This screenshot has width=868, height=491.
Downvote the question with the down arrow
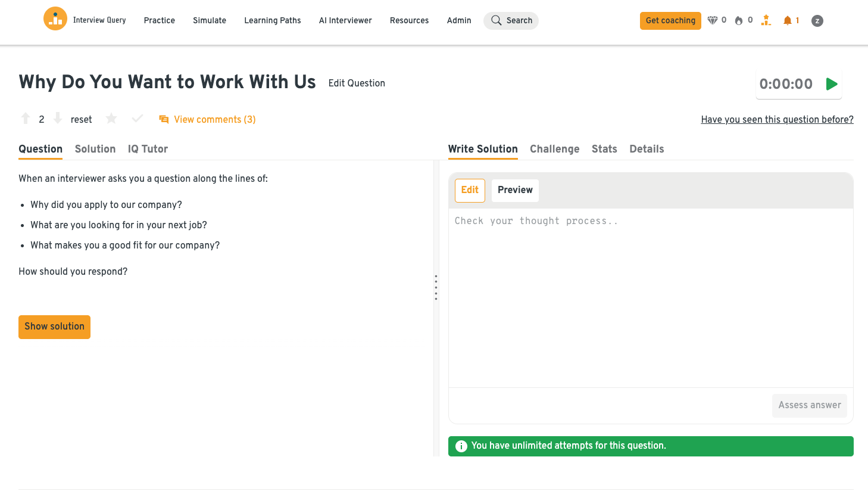(58, 119)
